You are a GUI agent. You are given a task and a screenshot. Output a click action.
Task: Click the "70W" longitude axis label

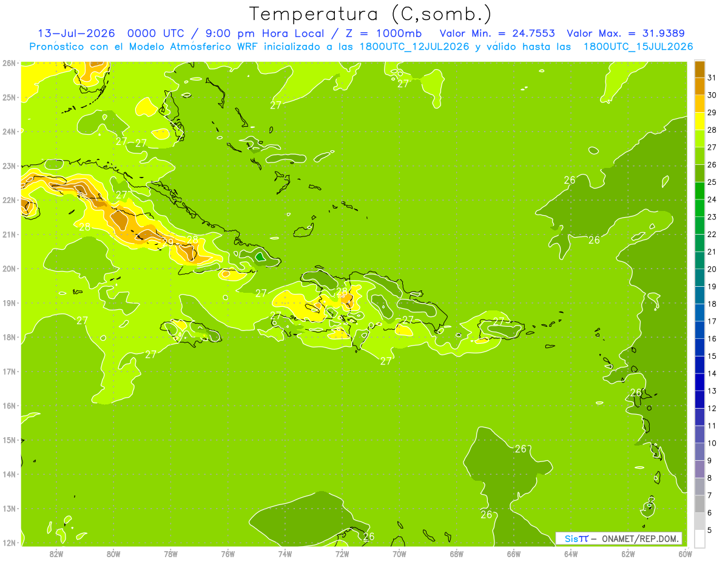click(399, 553)
